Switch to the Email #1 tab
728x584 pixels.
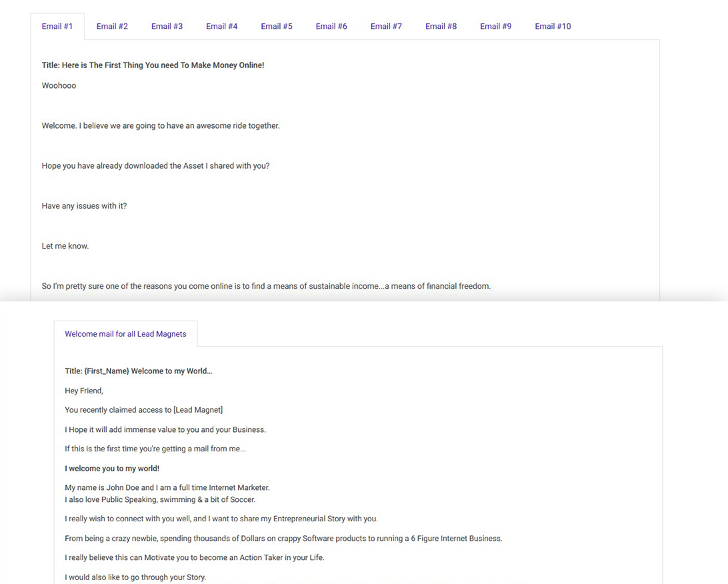57,27
